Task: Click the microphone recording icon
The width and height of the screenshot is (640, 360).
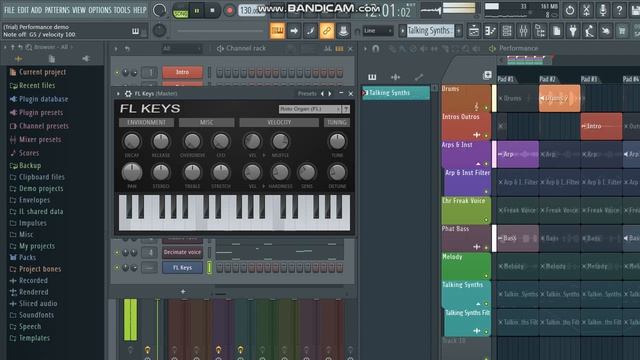Action: [x=603, y=10]
